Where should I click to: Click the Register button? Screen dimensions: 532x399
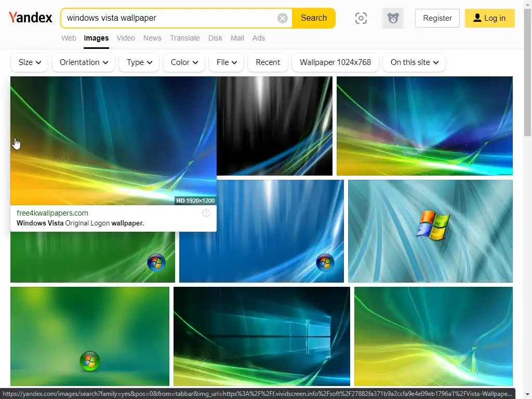click(x=437, y=18)
